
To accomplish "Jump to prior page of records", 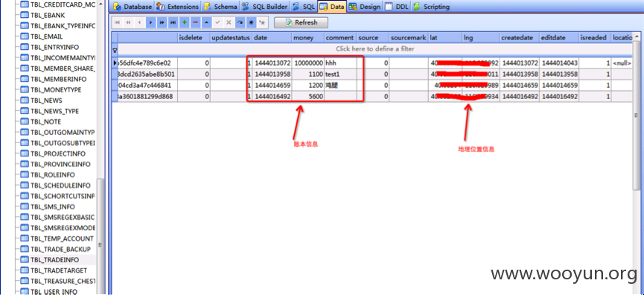I will click(129, 22).
